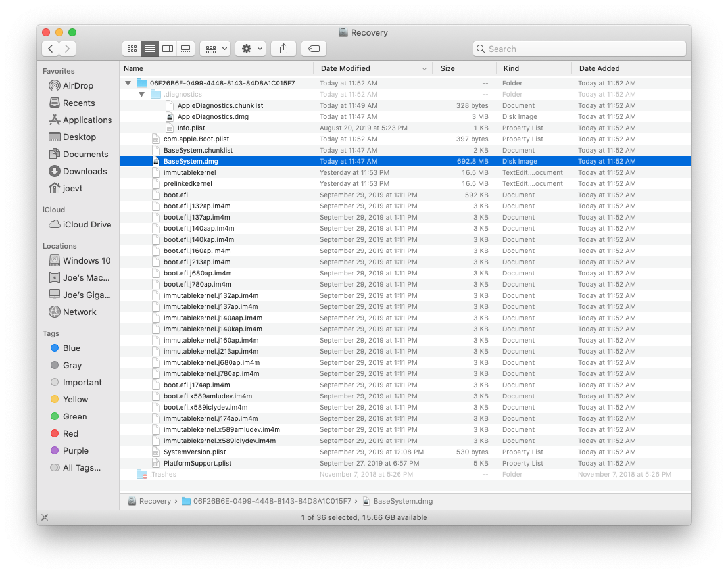The image size is (728, 574).
Task: Sort by the Date Added column header
Action: (631, 68)
